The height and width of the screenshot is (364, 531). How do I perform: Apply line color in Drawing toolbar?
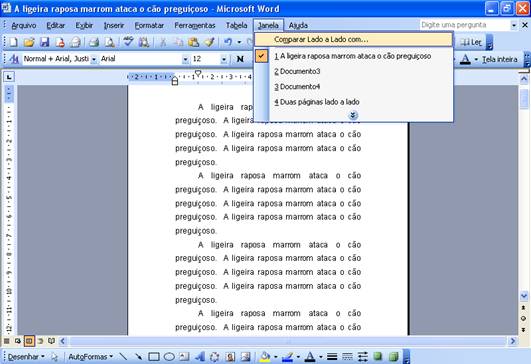coord(288,357)
